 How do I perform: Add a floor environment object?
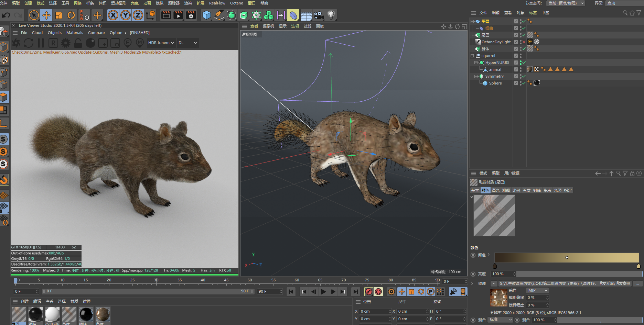click(x=306, y=15)
